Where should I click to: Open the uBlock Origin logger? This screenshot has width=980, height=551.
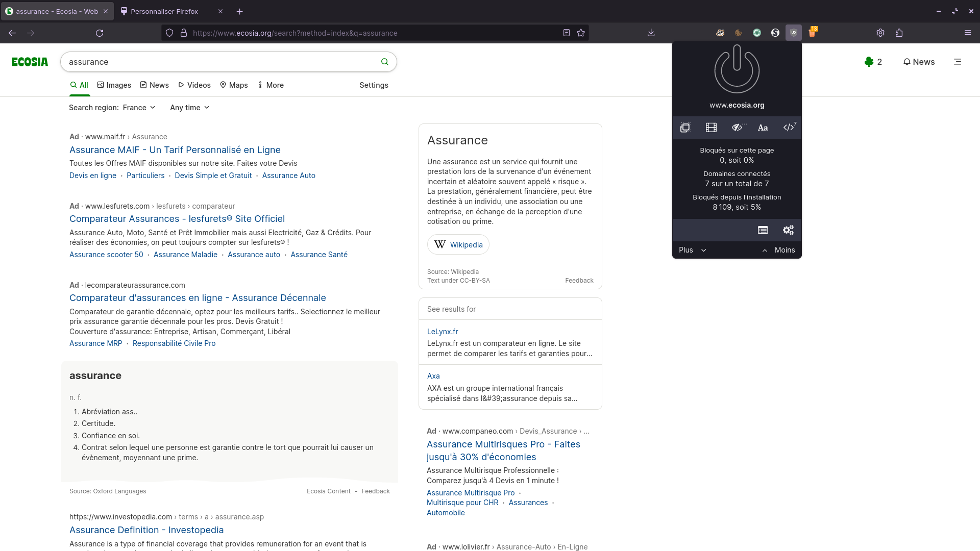coord(763,230)
